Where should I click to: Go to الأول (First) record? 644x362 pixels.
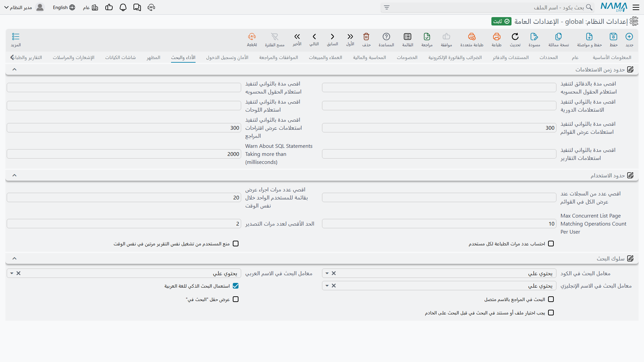pos(350,37)
